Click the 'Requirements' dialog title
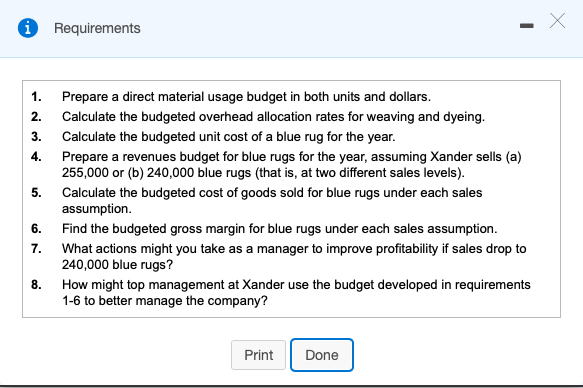The image size is (583, 388). click(97, 28)
